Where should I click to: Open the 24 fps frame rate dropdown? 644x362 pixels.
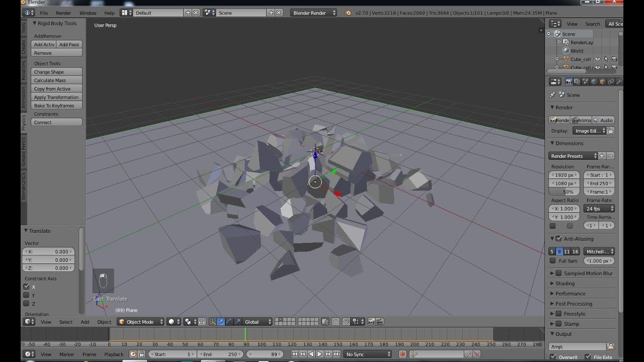click(x=599, y=208)
